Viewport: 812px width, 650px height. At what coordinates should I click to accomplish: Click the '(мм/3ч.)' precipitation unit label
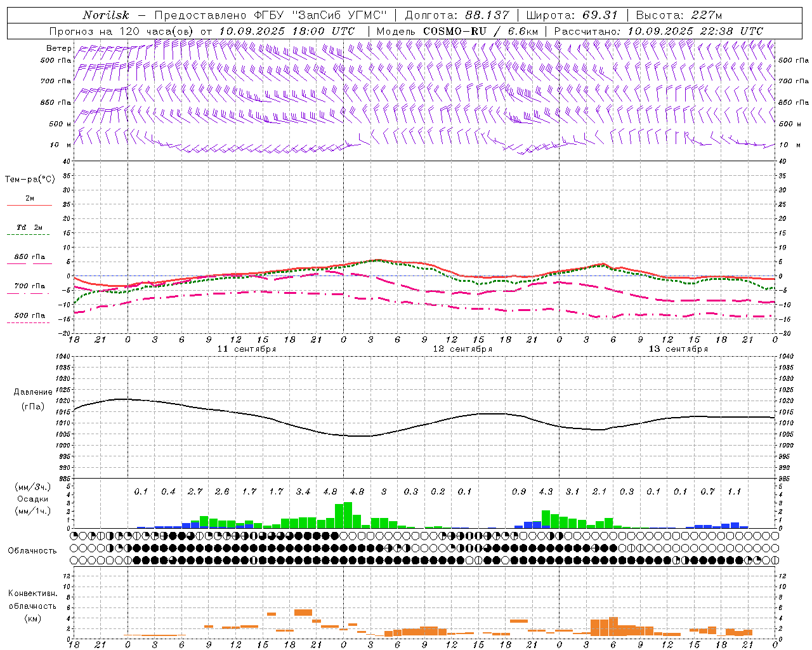click(33, 487)
